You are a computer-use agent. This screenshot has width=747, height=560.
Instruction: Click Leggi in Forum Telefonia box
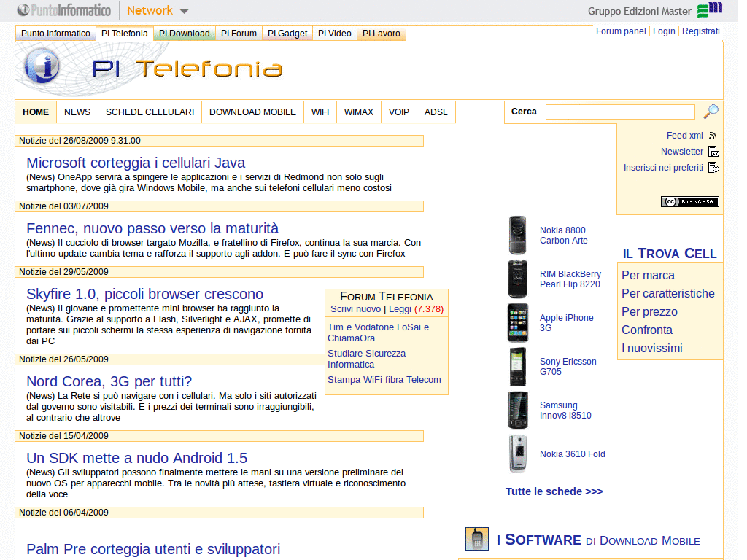tap(400, 309)
